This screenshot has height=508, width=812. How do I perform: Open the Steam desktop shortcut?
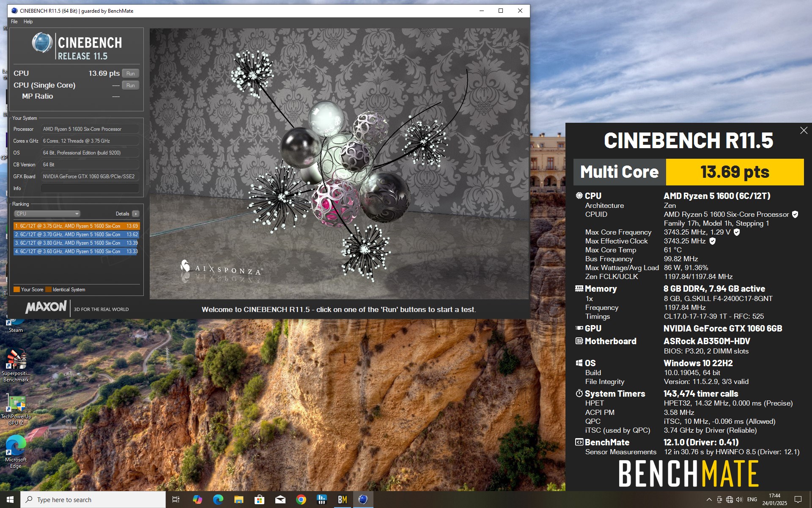click(16, 325)
